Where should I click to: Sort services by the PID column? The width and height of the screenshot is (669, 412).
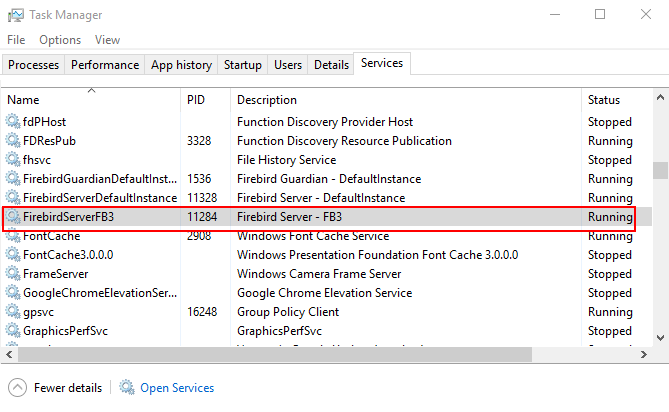click(206, 100)
